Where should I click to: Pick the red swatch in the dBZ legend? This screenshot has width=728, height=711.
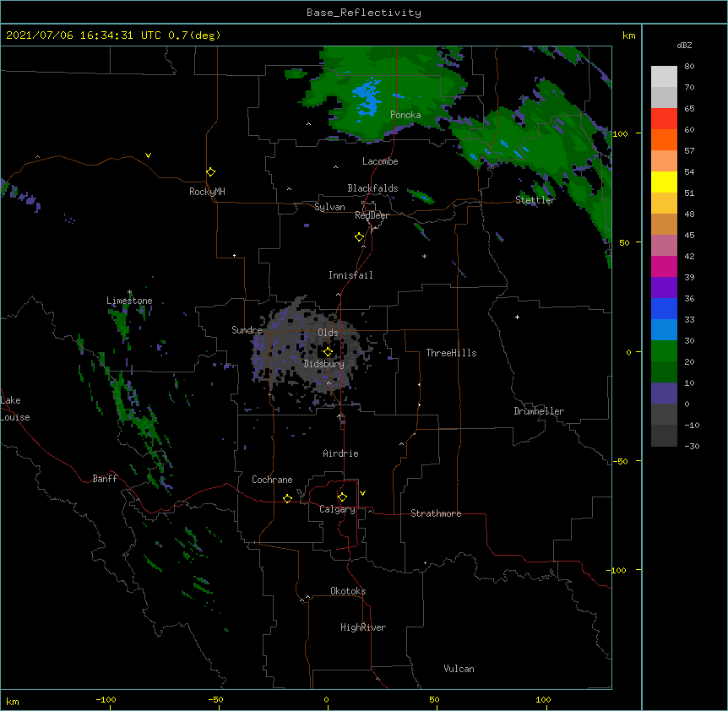664,119
